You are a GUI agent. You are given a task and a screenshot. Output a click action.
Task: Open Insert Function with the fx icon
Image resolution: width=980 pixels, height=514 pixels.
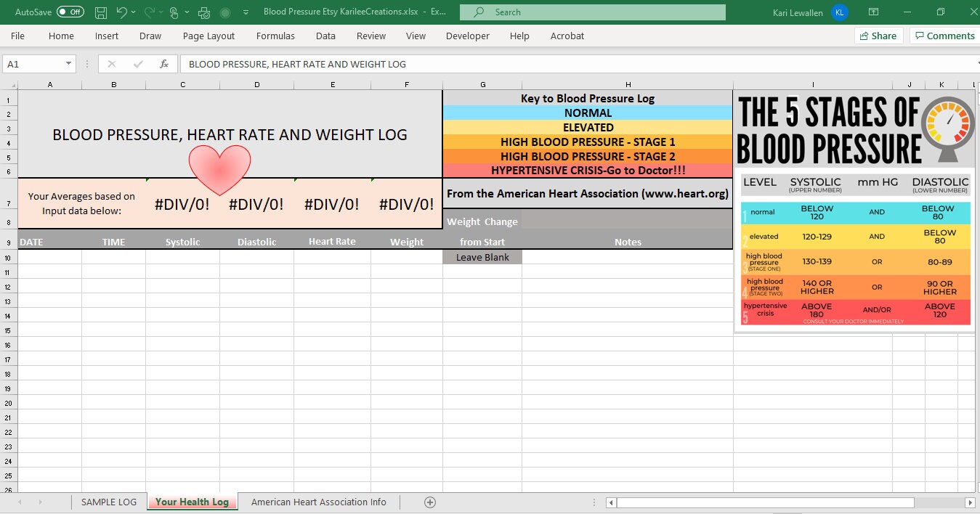point(165,63)
